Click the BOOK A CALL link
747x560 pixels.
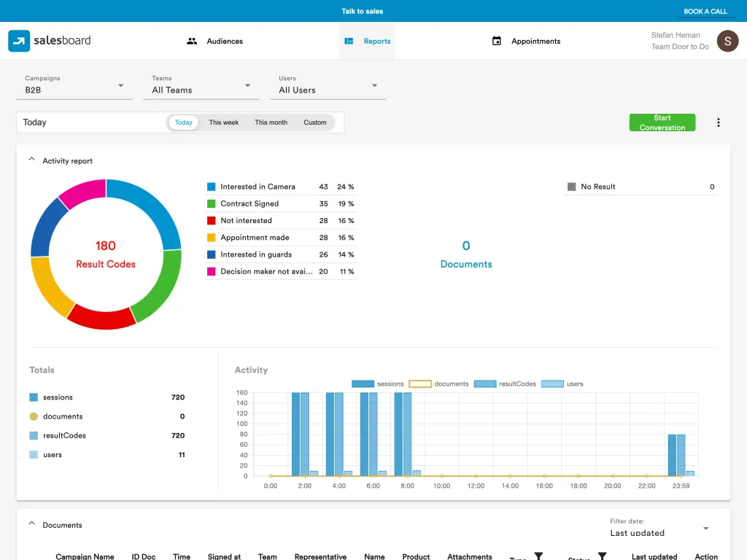(705, 12)
